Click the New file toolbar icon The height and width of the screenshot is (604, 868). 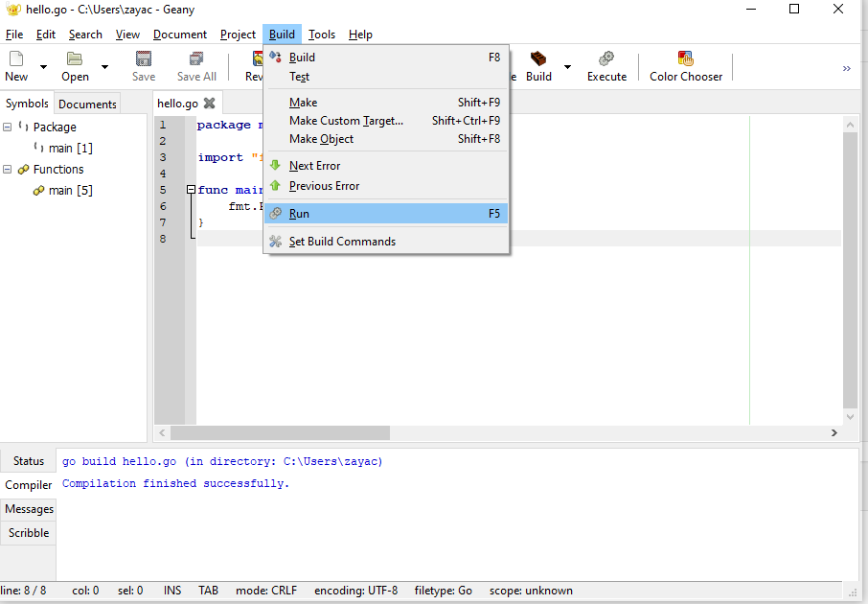16,58
